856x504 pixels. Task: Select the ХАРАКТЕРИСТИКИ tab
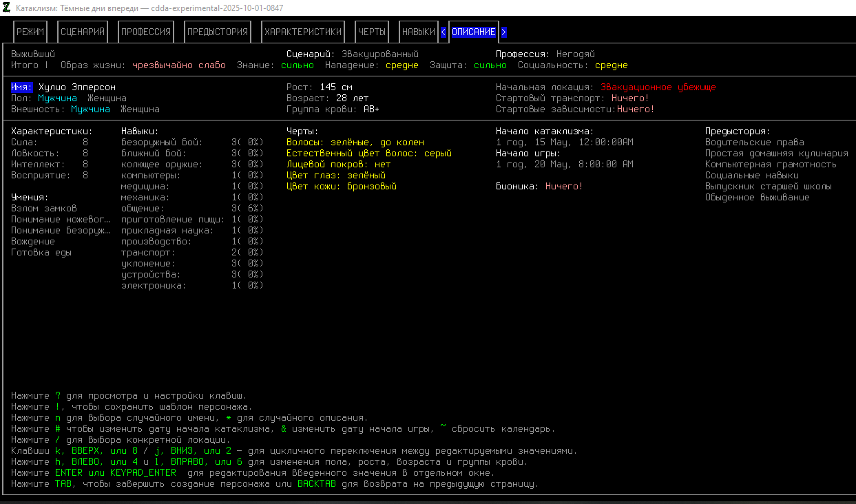click(x=303, y=32)
